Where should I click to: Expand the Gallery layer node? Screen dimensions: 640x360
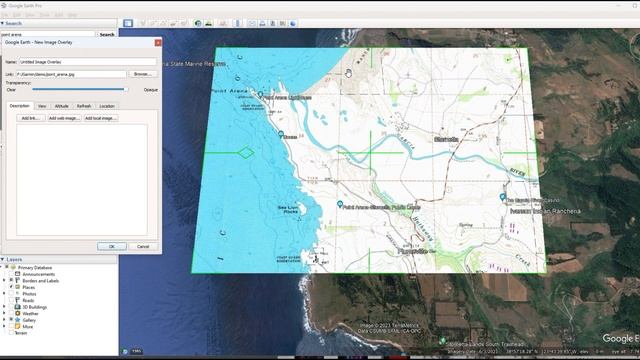click(x=4, y=320)
